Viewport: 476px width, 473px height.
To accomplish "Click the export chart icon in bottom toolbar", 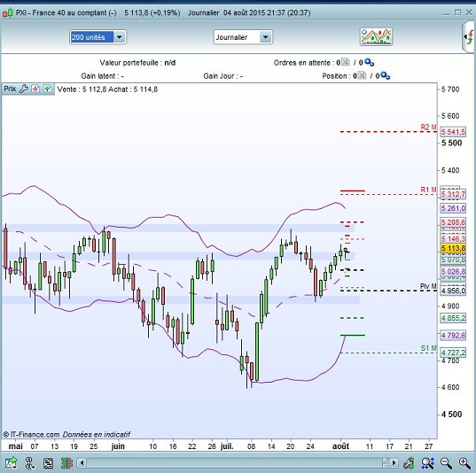I will (12, 462).
